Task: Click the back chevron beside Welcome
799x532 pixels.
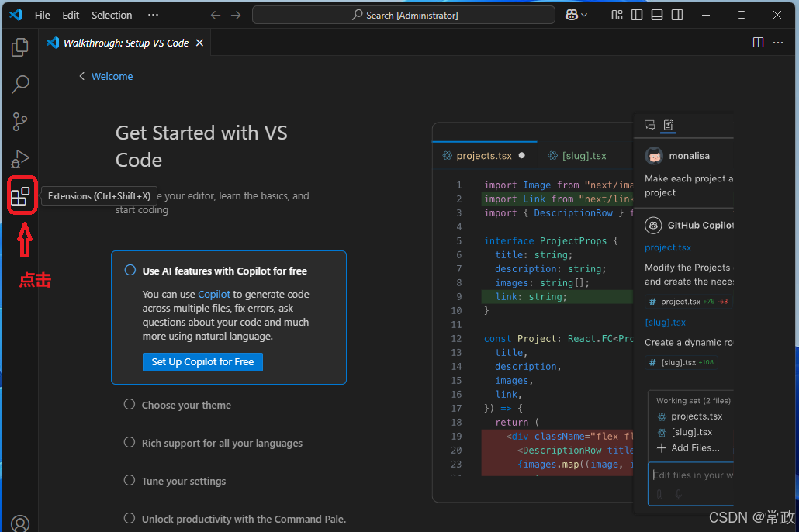Action: click(81, 76)
